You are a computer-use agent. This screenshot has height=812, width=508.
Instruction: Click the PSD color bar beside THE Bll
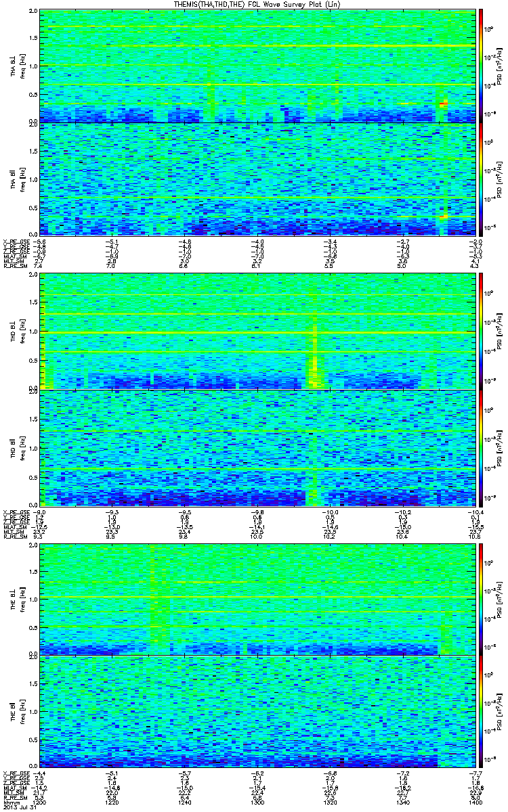click(481, 711)
